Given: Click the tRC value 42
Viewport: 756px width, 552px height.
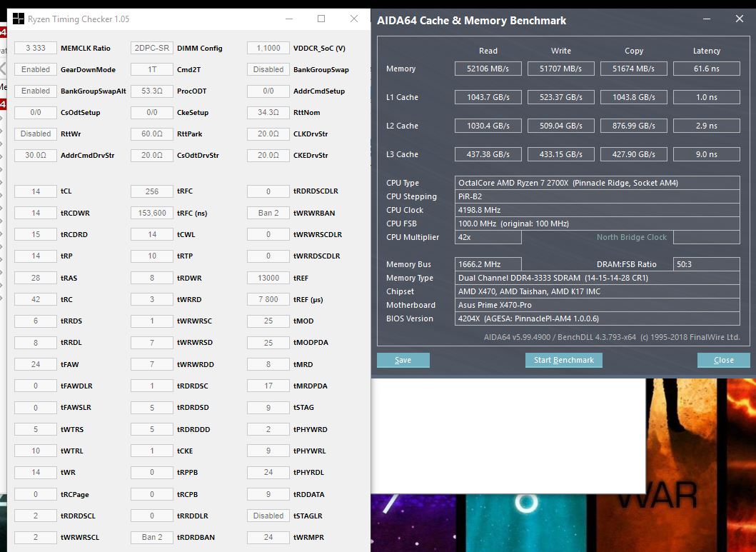Looking at the screenshot, I should 36,299.
